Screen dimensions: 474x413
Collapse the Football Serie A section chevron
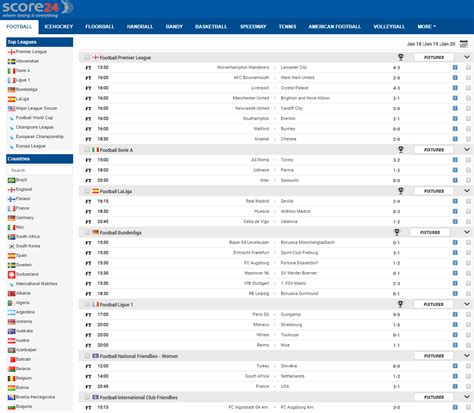tap(467, 150)
